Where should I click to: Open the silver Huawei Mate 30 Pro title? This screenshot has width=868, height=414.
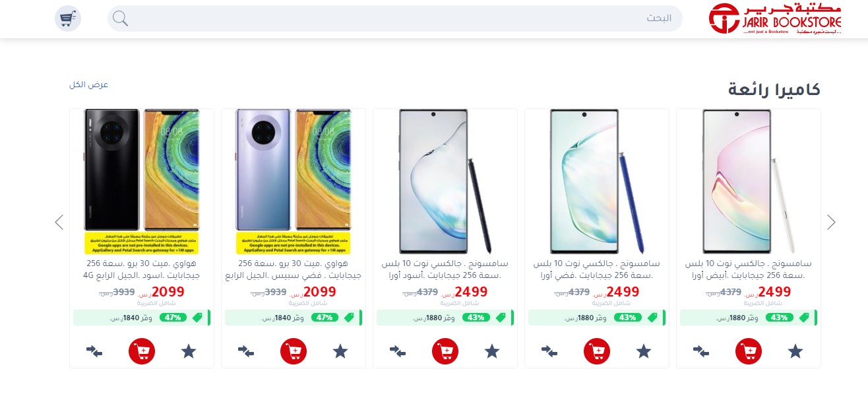pyautogui.click(x=294, y=269)
